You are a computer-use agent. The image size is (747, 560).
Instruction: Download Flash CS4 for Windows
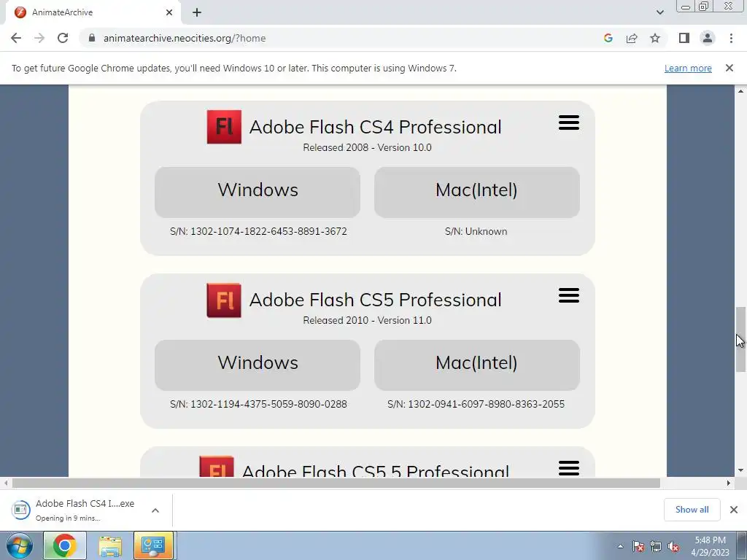tap(258, 192)
